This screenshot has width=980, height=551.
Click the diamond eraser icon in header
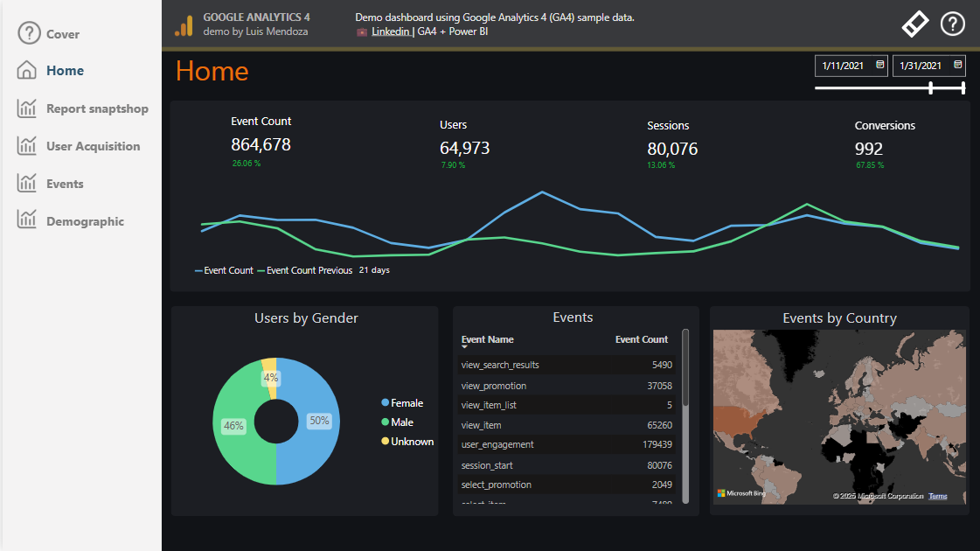click(915, 24)
